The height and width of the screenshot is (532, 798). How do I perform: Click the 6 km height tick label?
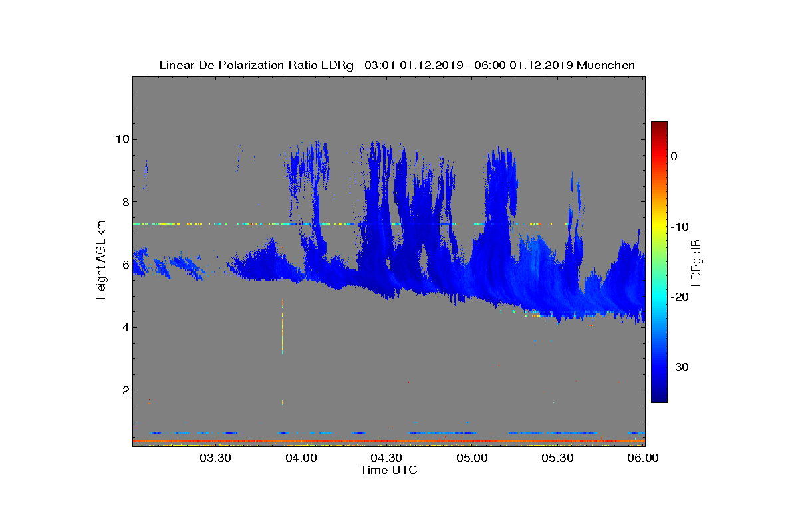click(124, 264)
